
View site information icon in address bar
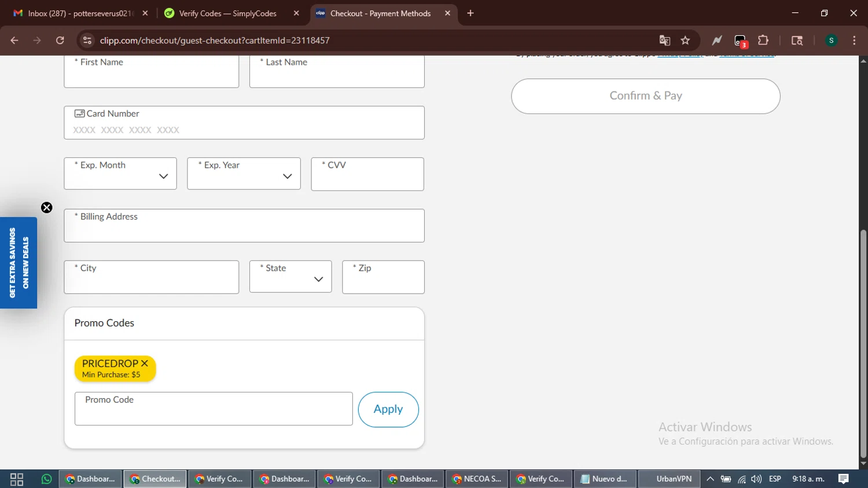[87, 41]
